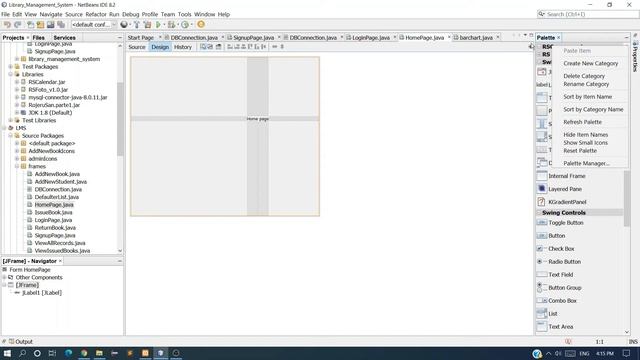The image size is (640, 360).
Task: Expand the RSCalendar.jar library node
Action: 17,82
